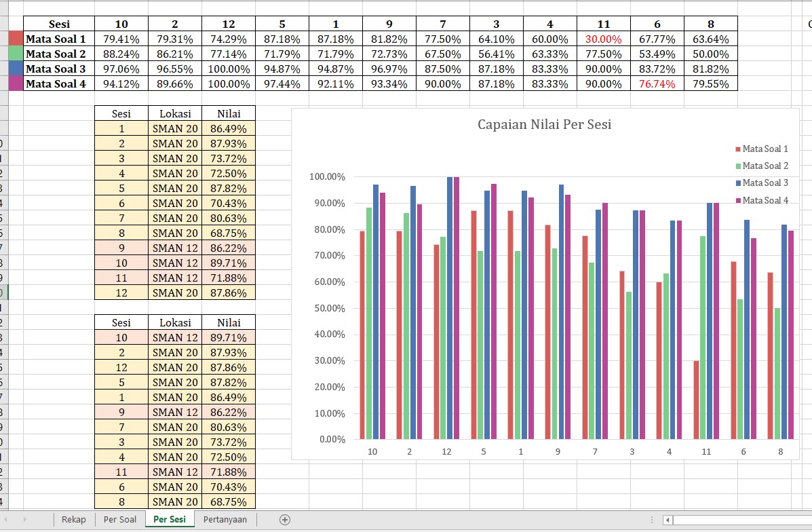Open the Per Soal sheet tab

[x=119, y=520]
